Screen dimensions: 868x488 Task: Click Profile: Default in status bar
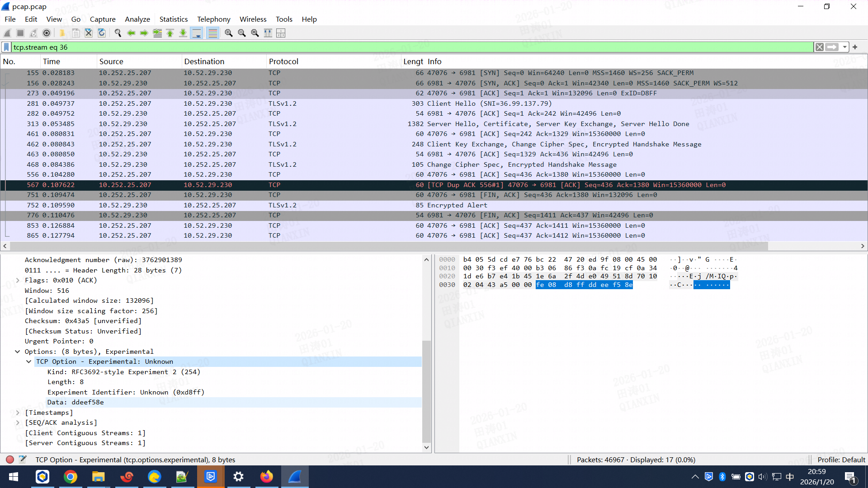(x=841, y=460)
